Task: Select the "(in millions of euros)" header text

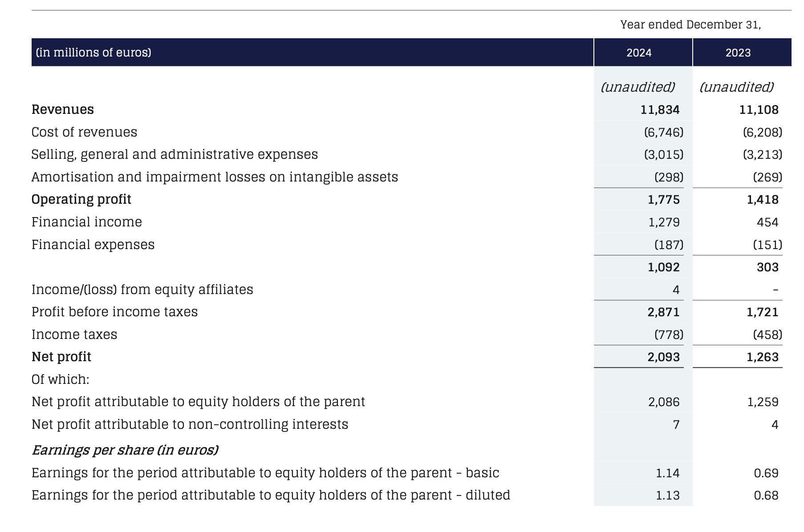Action: click(93, 52)
